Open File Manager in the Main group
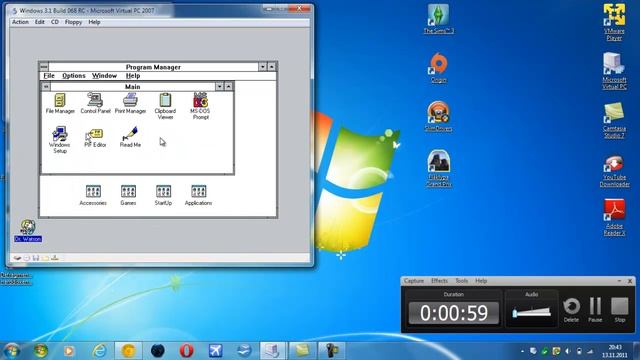 point(60,103)
